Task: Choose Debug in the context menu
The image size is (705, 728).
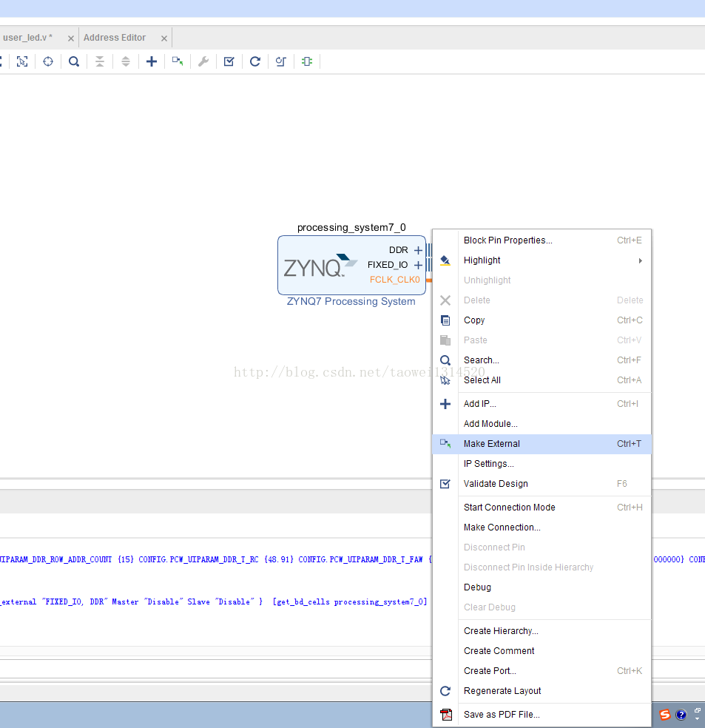Action: [x=542, y=587]
